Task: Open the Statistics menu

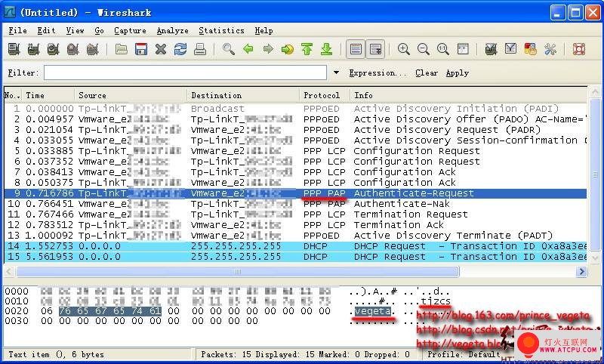Action: click(221, 30)
